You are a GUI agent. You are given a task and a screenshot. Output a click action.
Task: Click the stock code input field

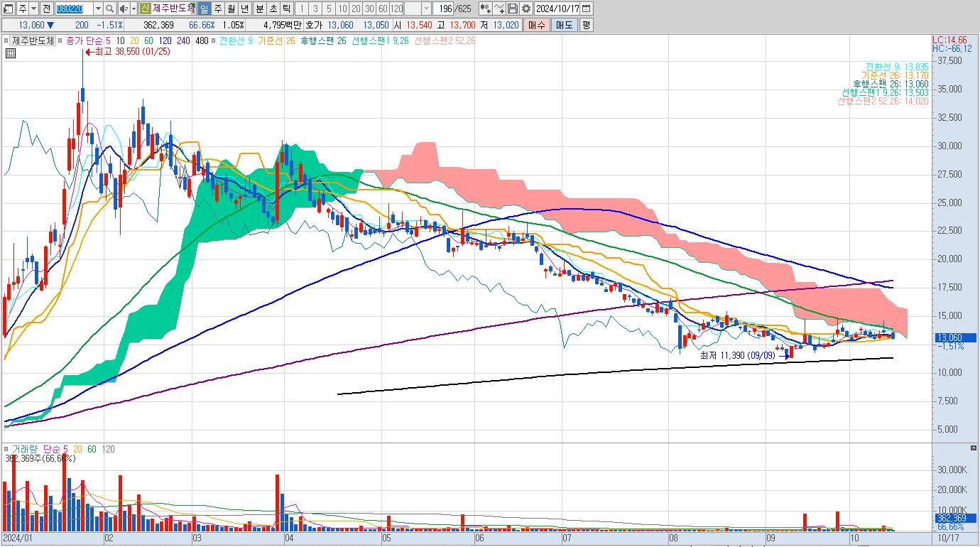pyautogui.click(x=73, y=9)
